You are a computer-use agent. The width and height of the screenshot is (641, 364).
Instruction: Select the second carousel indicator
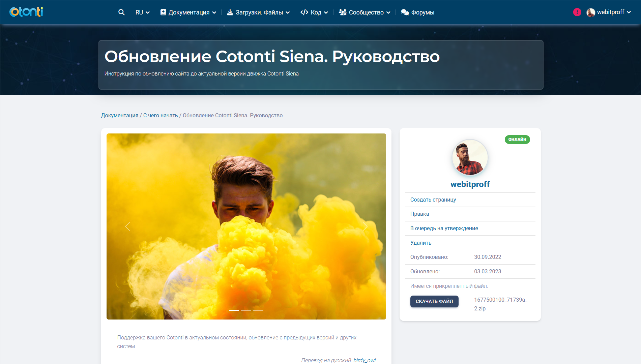[246, 310]
